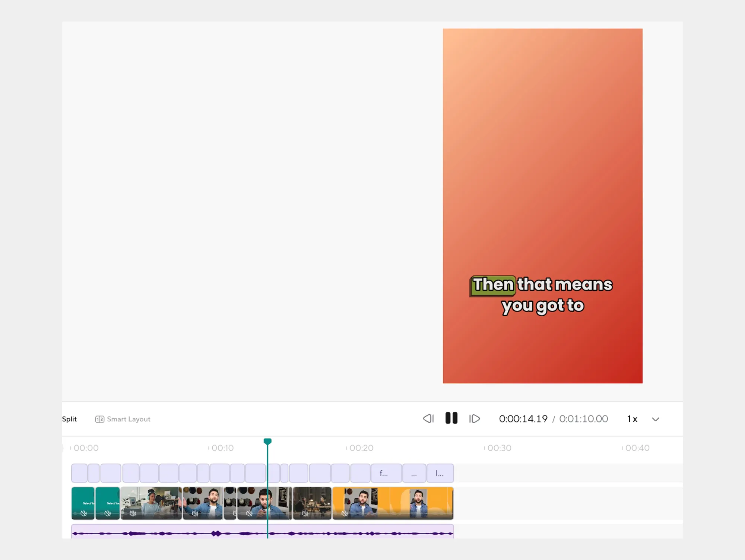Click the Split button
This screenshot has height=560, width=745.
[69, 419]
